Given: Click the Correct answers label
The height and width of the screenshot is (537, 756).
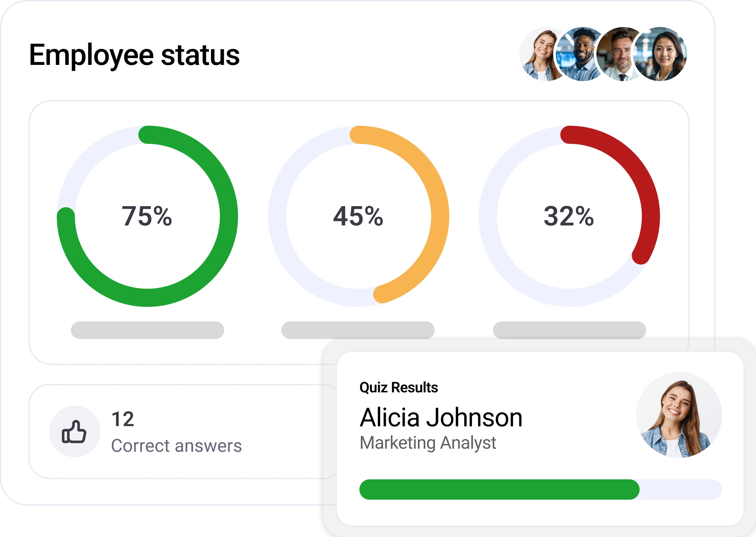Looking at the screenshot, I should tap(176, 445).
